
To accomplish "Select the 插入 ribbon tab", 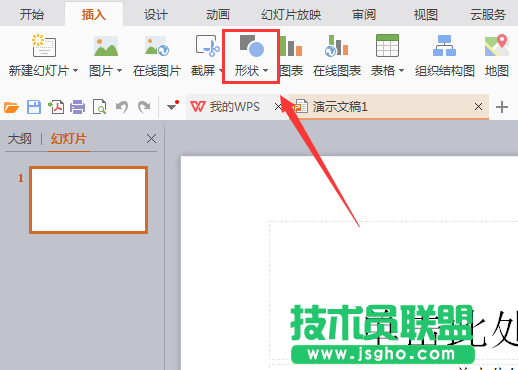I will point(94,15).
